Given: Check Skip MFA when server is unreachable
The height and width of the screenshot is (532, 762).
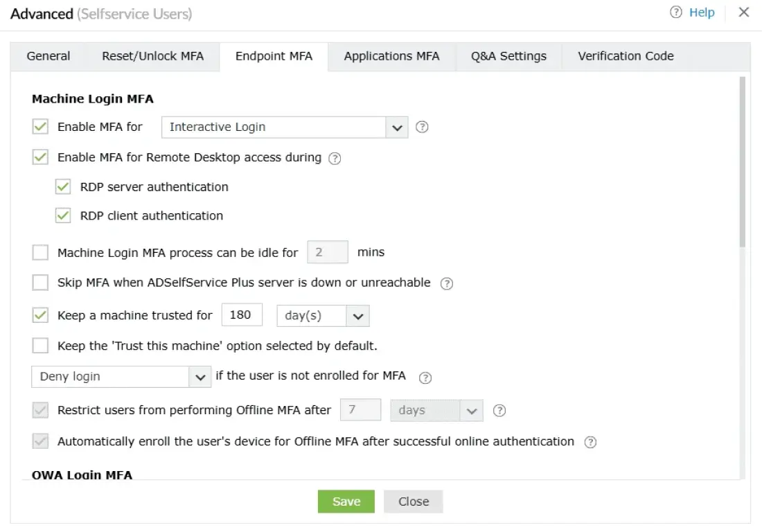Looking at the screenshot, I should (40, 283).
